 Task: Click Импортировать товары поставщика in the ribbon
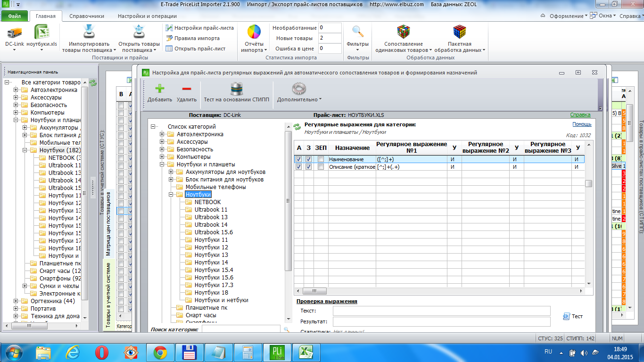[89, 39]
